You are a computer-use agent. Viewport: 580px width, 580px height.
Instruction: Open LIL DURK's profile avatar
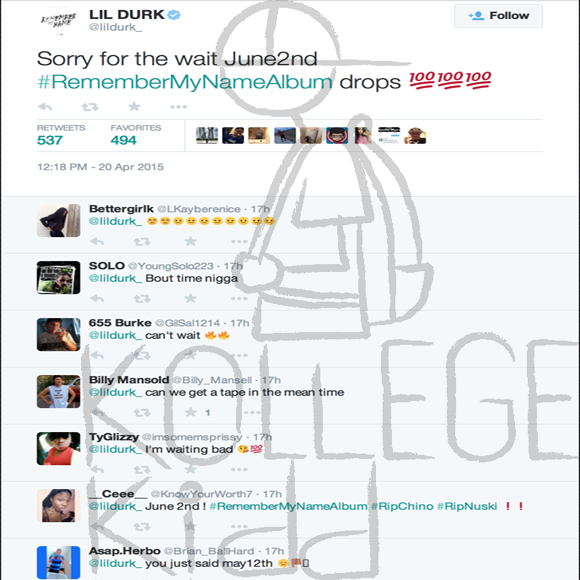(58, 21)
